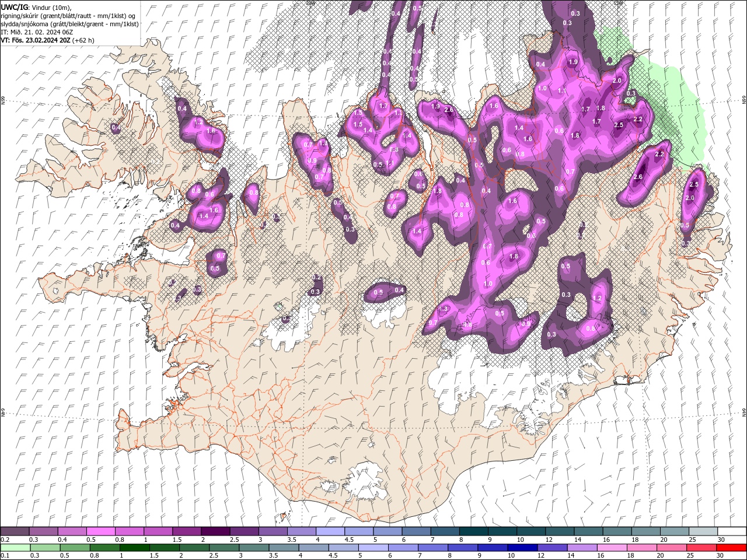
Task: Select the '30' label of the lower legend row
Action: point(720,556)
